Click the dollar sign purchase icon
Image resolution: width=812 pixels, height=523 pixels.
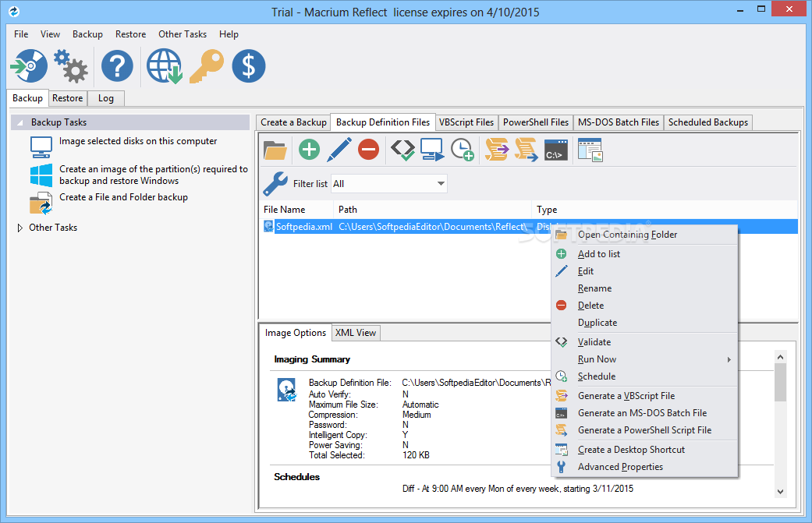[x=249, y=65]
